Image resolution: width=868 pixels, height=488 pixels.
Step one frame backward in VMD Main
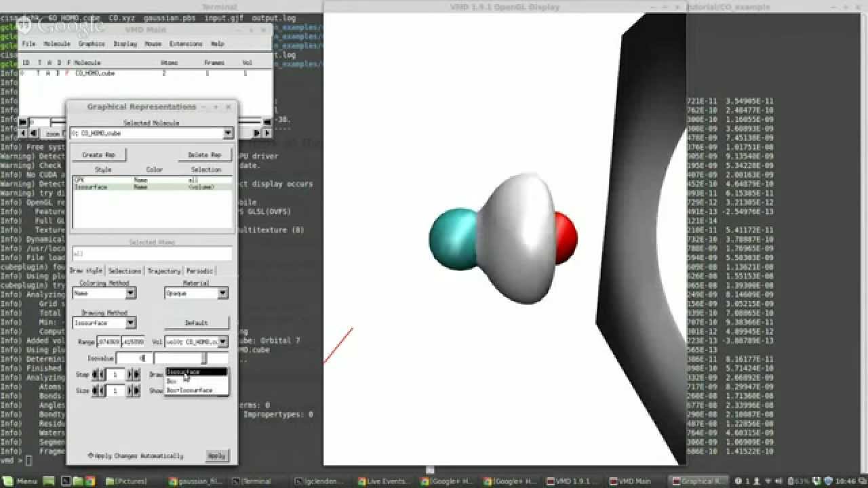click(33, 133)
